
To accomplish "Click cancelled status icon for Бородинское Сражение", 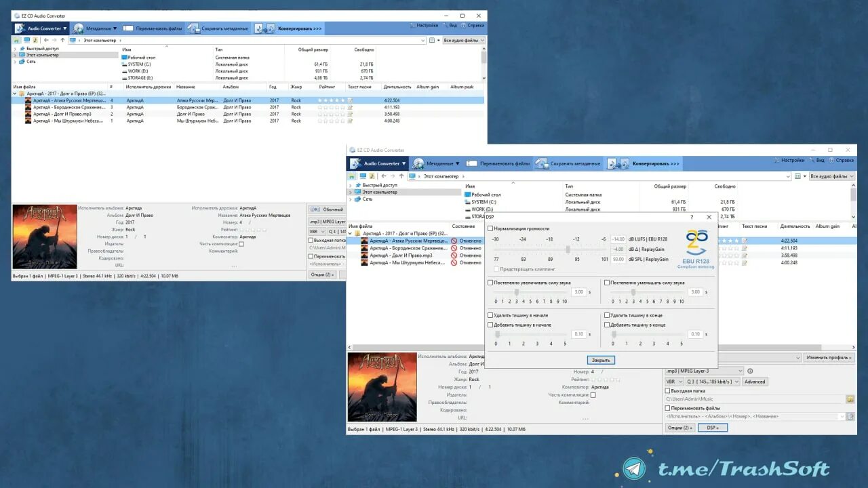I will [x=454, y=248].
